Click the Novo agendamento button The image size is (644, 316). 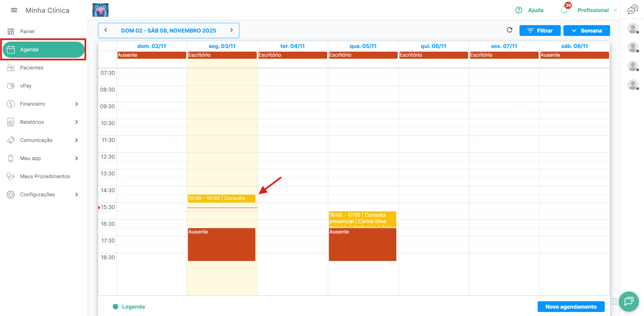coord(571,307)
